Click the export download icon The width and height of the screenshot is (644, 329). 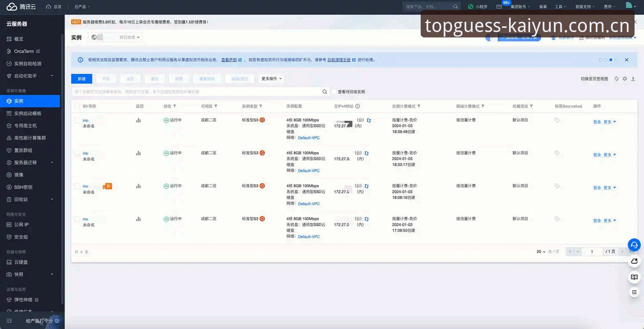coord(633,79)
